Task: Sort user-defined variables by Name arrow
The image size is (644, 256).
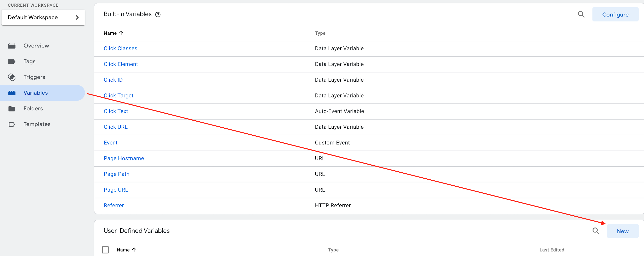Action: (134, 250)
